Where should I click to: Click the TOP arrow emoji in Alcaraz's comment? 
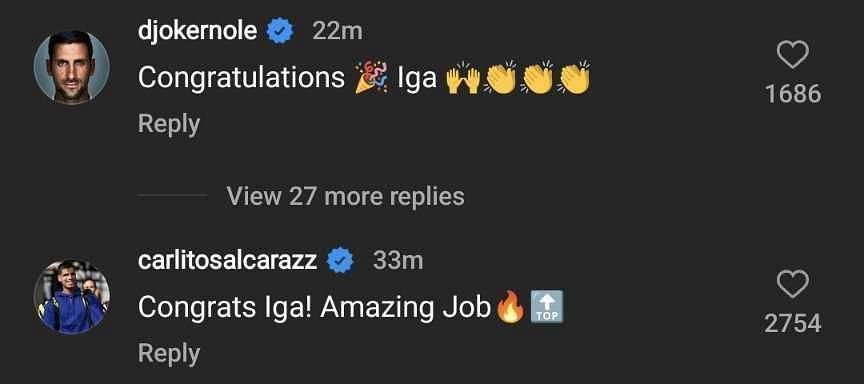pos(547,306)
